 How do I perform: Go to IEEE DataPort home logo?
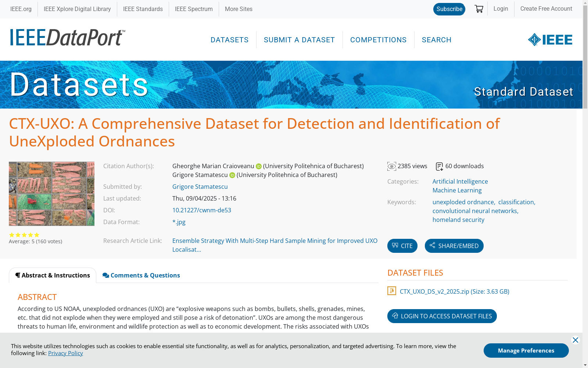click(68, 38)
